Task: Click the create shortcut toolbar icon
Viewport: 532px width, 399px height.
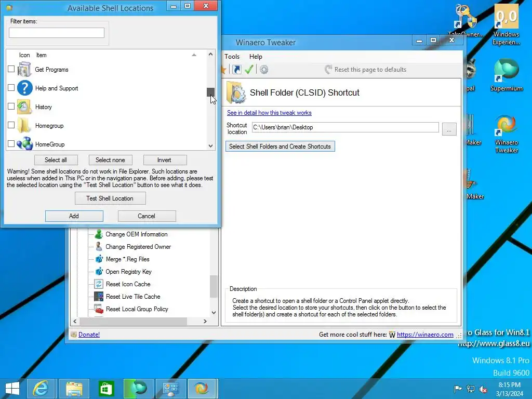Action: click(237, 70)
